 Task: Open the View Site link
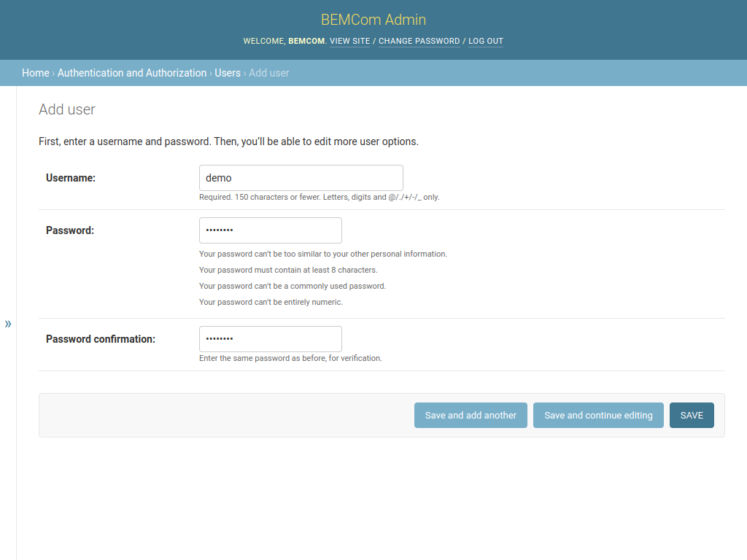click(x=349, y=41)
